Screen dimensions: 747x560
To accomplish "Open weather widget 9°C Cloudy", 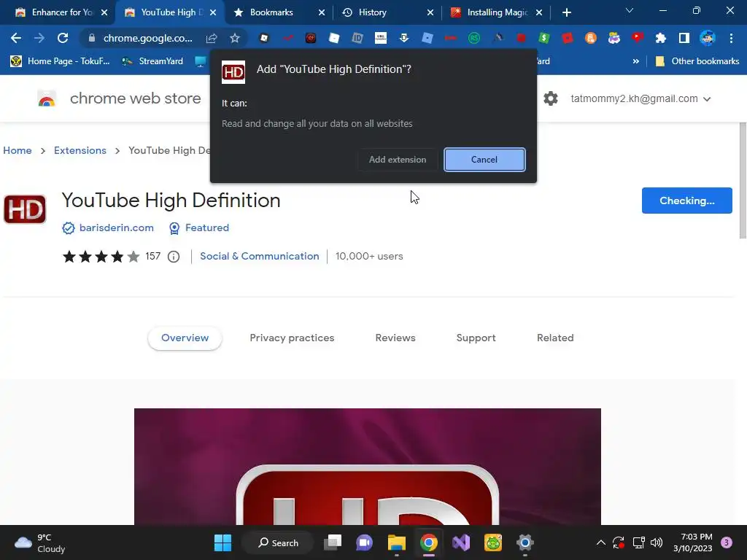I will 40,542.
